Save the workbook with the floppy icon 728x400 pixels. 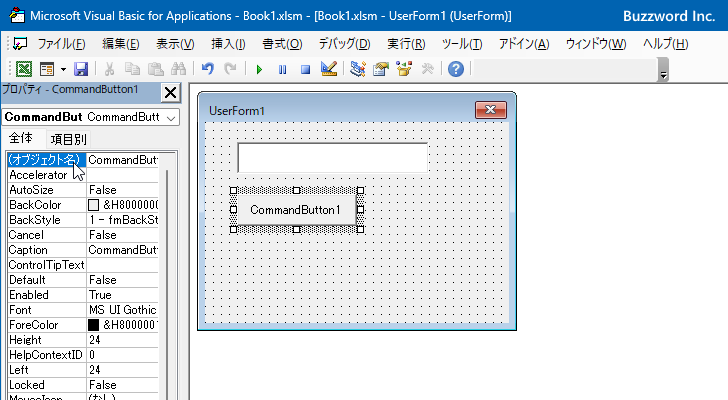81,69
